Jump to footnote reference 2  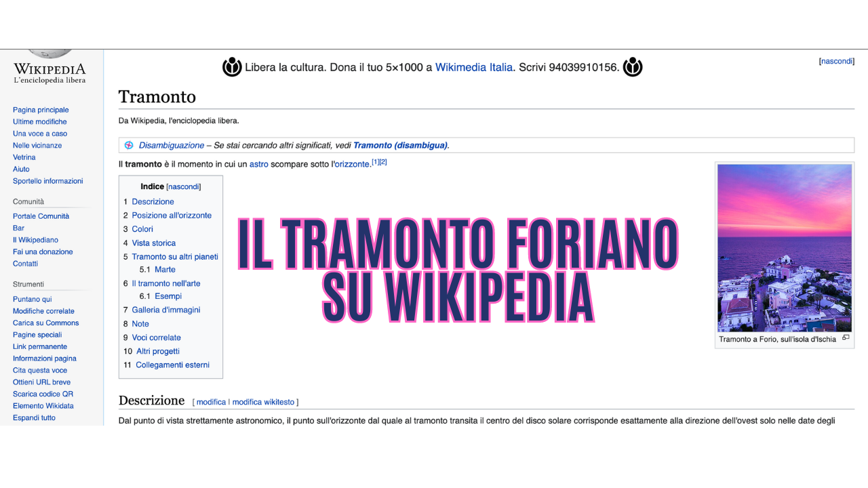click(383, 162)
